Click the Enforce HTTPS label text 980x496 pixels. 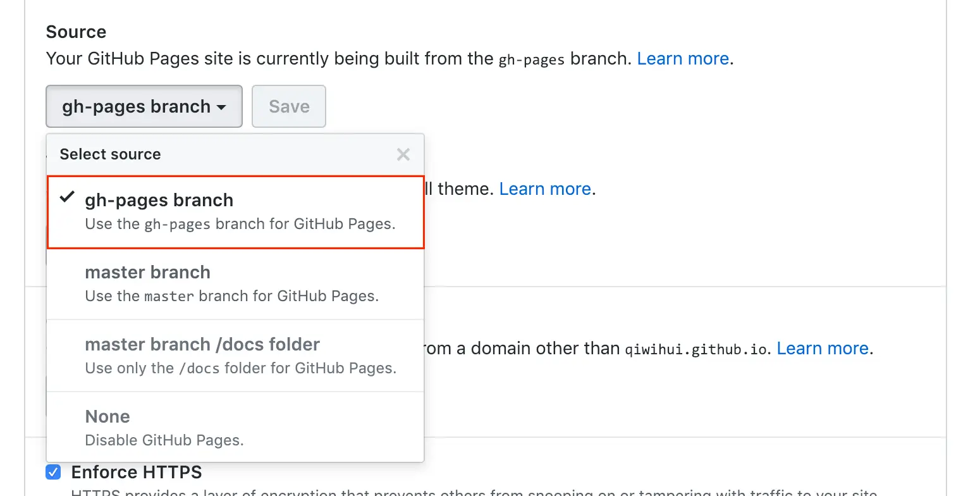tap(136, 472)
